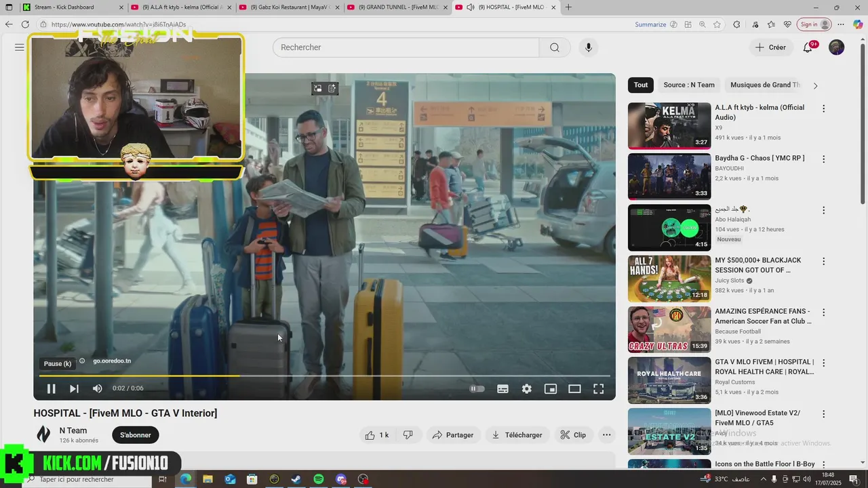Mute the video player volume
Image resolution: width=868 pixels, height=488 pixels.
point(97,388)
